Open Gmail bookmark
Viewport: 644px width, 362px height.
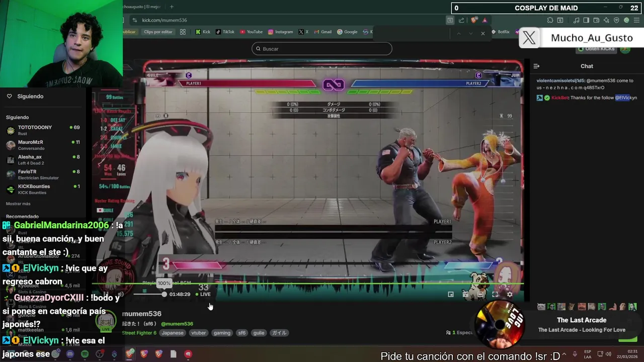pos(323,32)
